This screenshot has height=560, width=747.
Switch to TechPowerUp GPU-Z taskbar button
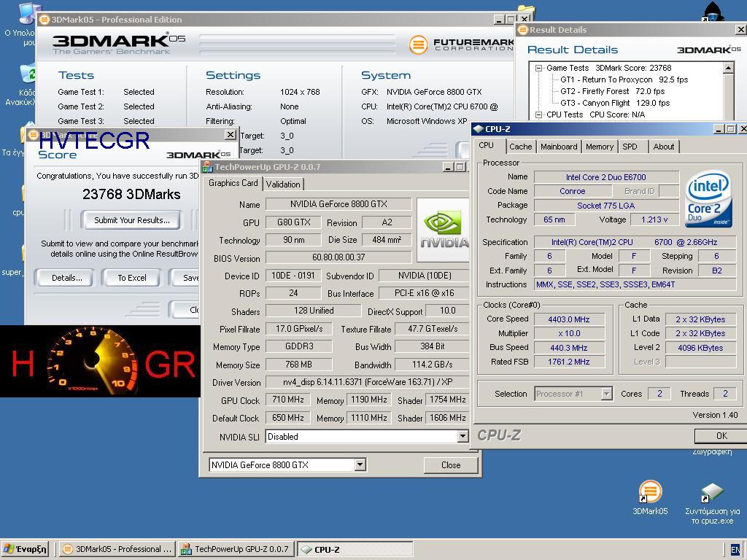(x=236, y=549)
